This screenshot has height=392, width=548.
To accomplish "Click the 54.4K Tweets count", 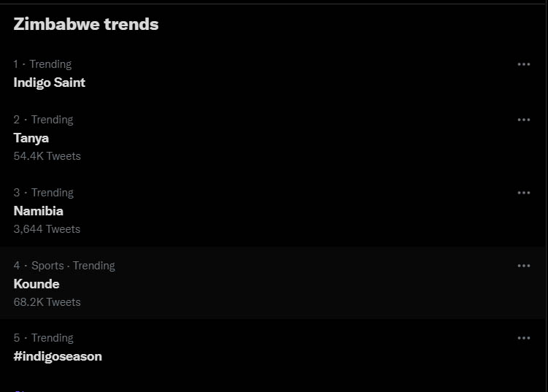I will pos(47,156).
